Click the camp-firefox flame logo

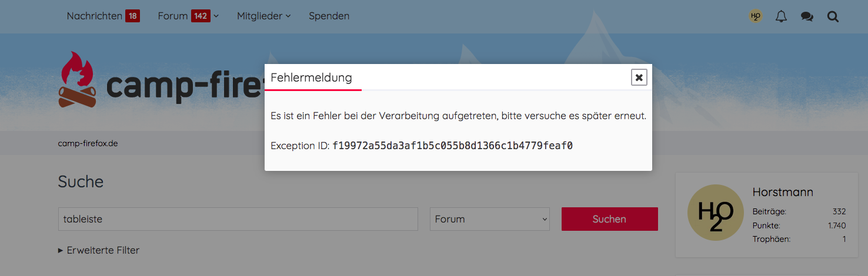[77, 80]
